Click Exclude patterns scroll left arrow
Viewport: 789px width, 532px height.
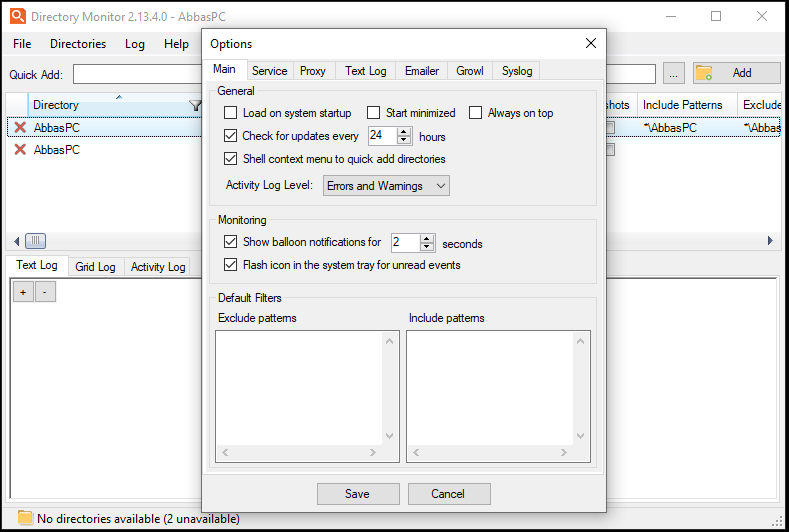point(225,452)
